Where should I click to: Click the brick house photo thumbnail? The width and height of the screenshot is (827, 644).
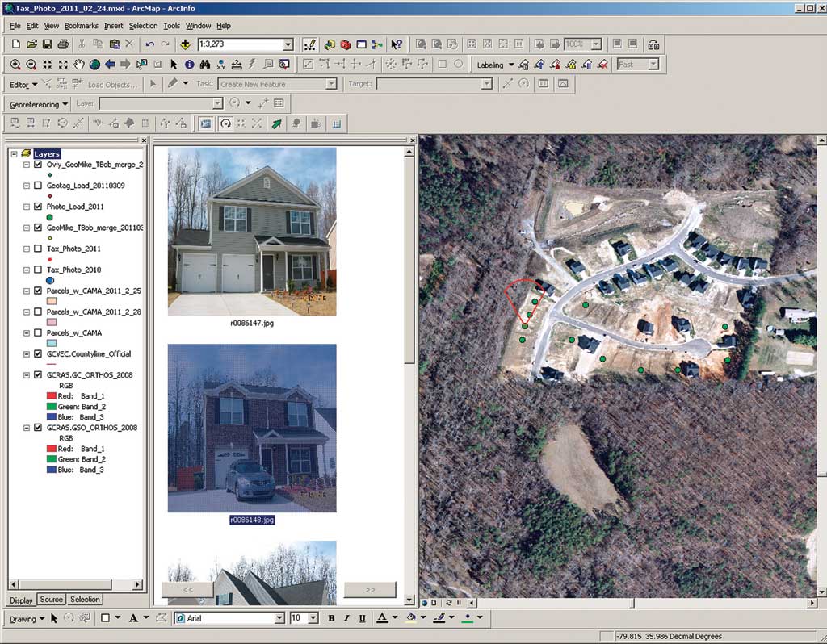point(252,428)
